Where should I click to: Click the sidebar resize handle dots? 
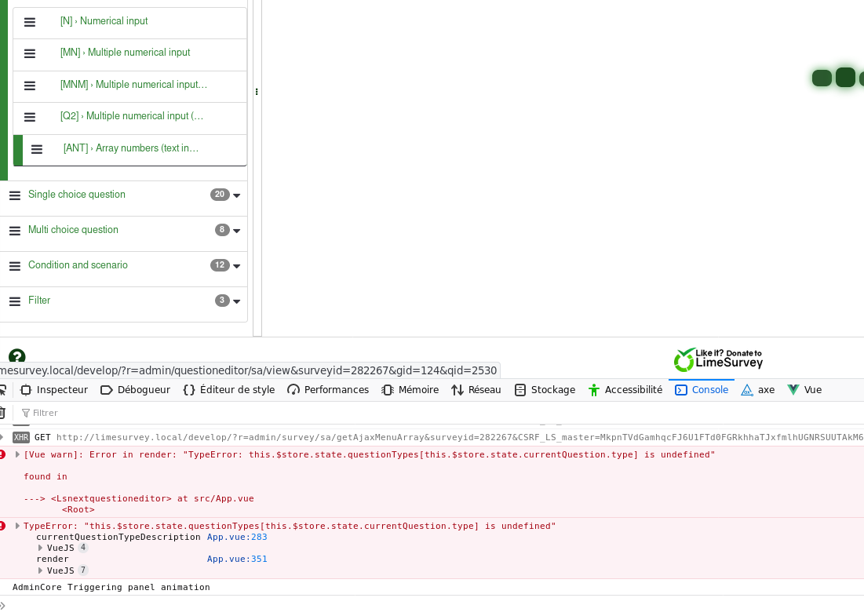257,92
